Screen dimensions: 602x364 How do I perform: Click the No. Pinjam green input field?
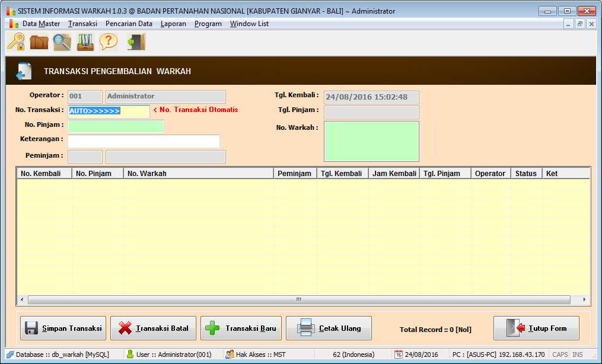coord(116,126)
